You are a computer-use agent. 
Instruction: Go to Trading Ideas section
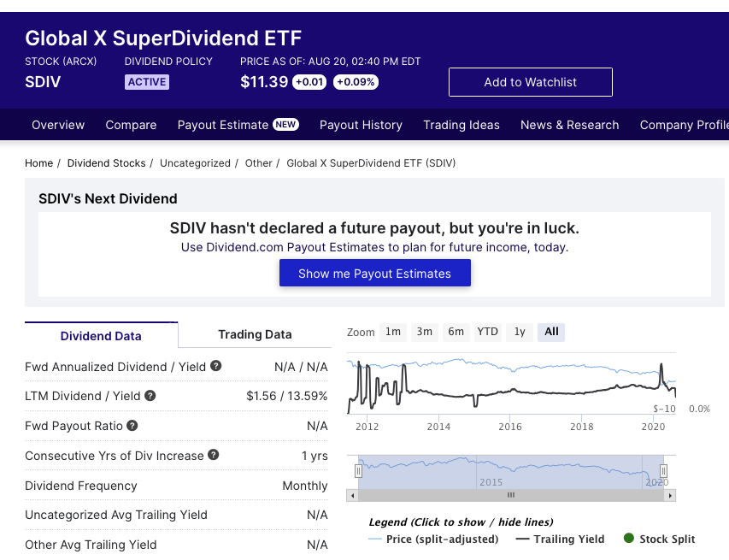click(462, 125)
